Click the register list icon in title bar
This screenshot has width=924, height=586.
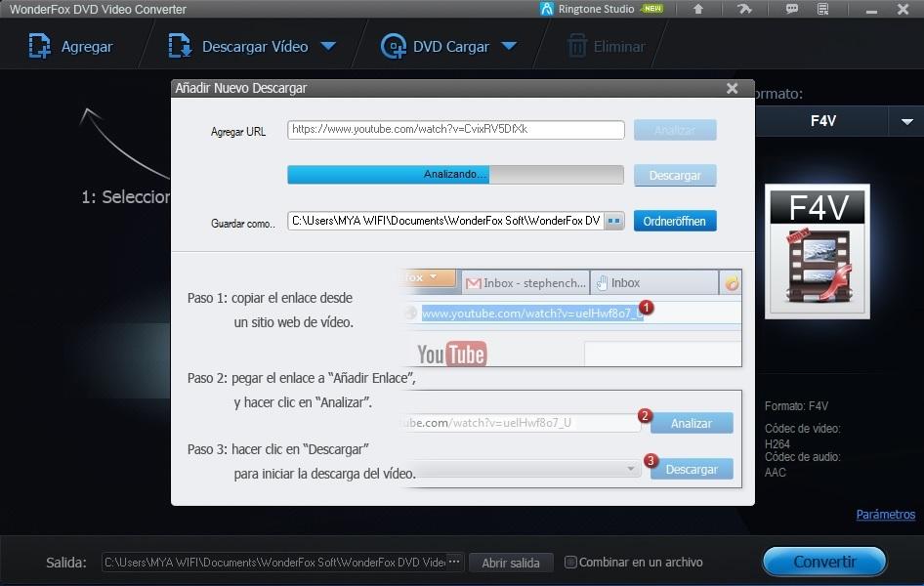tap(823, 10)
